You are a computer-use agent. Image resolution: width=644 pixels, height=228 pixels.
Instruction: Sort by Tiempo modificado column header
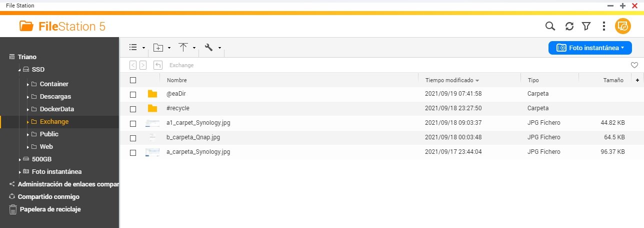point(449,80)
